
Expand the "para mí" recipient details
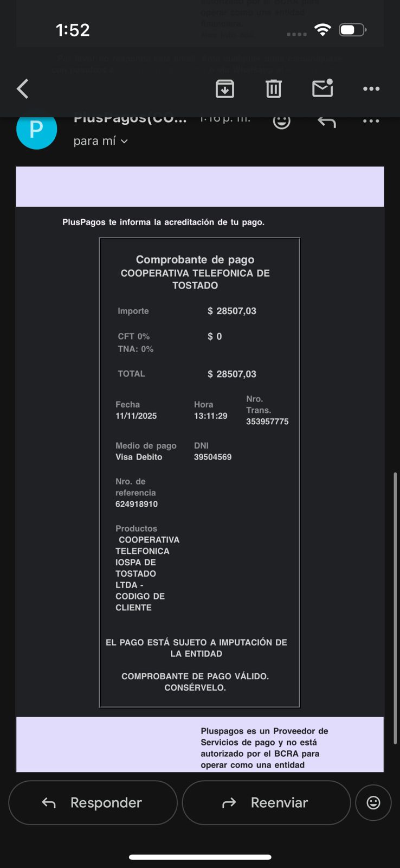tap(101, 141)
